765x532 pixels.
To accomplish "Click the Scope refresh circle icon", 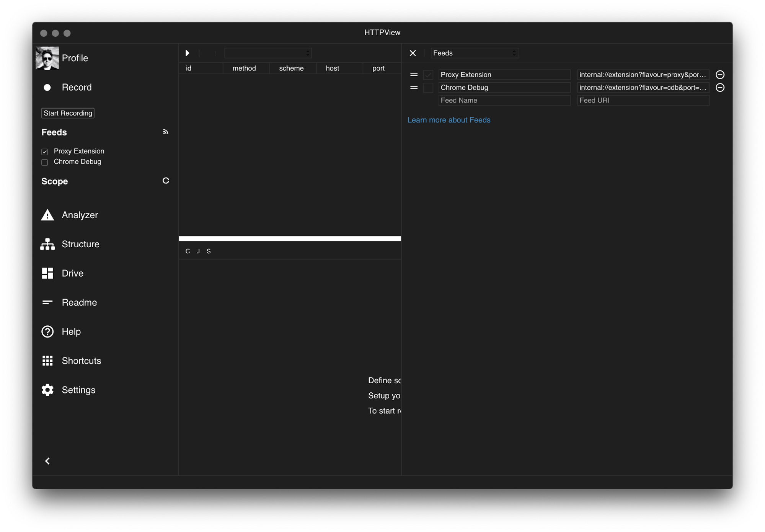I will tap(166, 181).
